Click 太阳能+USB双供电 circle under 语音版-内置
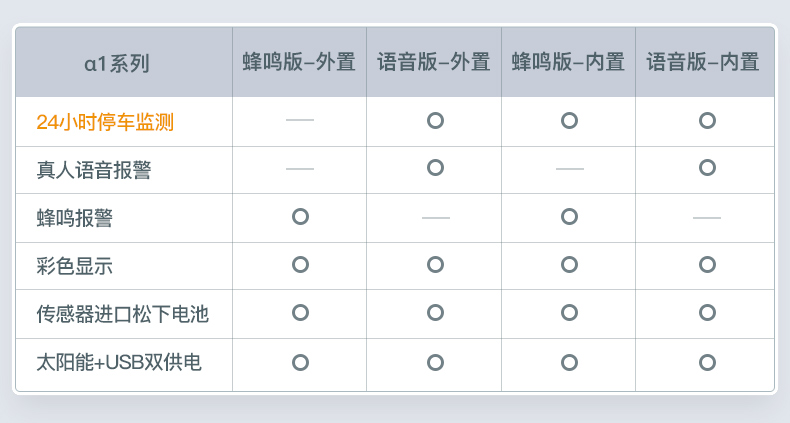The image size is (790, 423). point(707,361)
